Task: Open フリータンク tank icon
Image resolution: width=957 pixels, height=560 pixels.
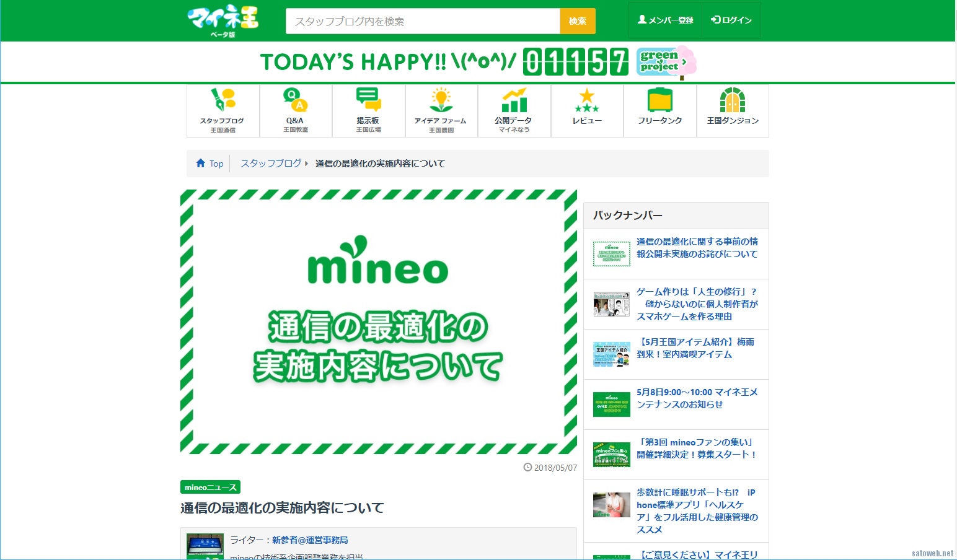Action: (x=660, y=110)
